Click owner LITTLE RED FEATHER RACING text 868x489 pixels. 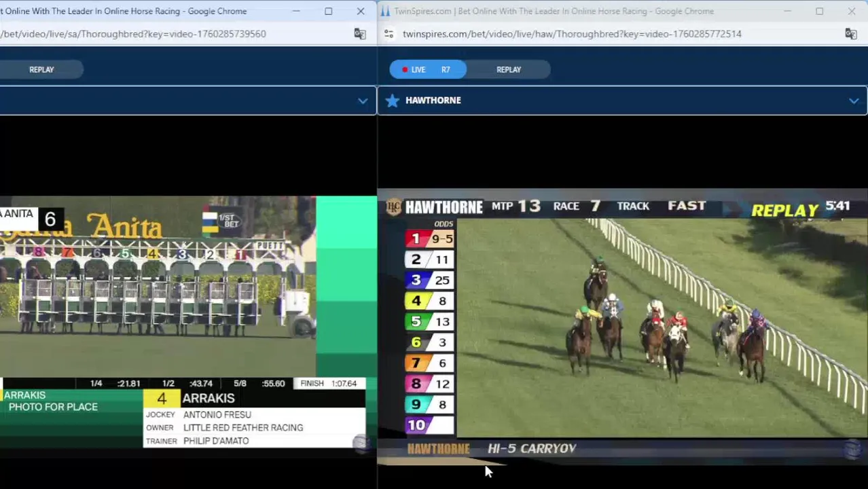[x=243, y=428]
